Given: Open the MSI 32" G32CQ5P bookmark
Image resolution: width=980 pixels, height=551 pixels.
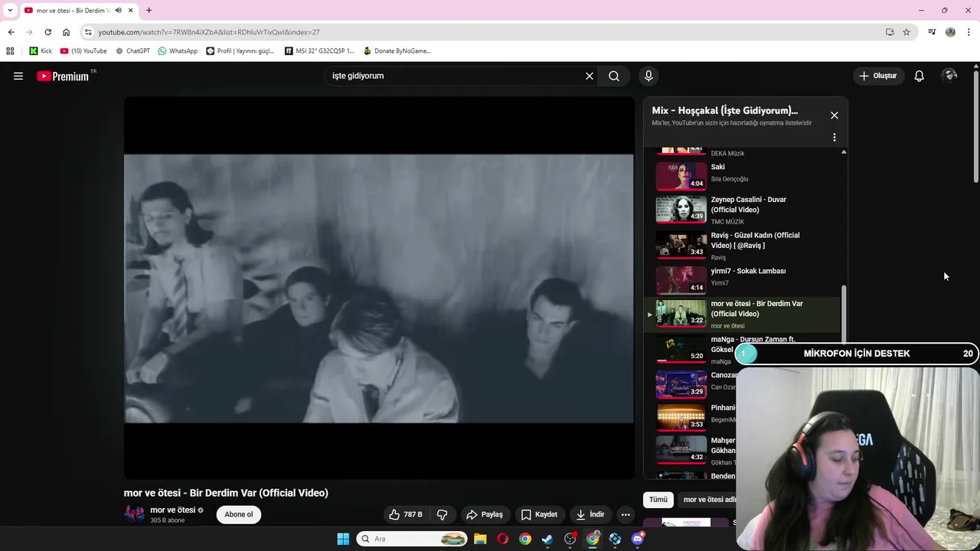Looking at the screenshot, I should (319, 51).
